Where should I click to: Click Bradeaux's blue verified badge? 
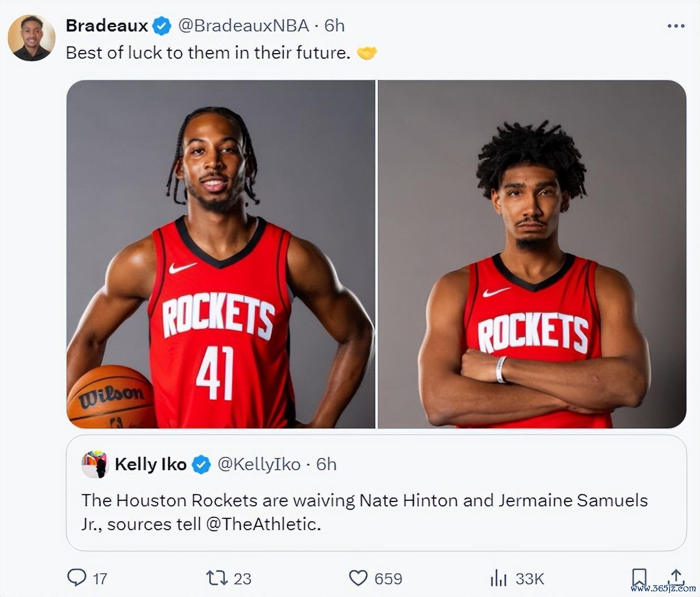[162, 26]
